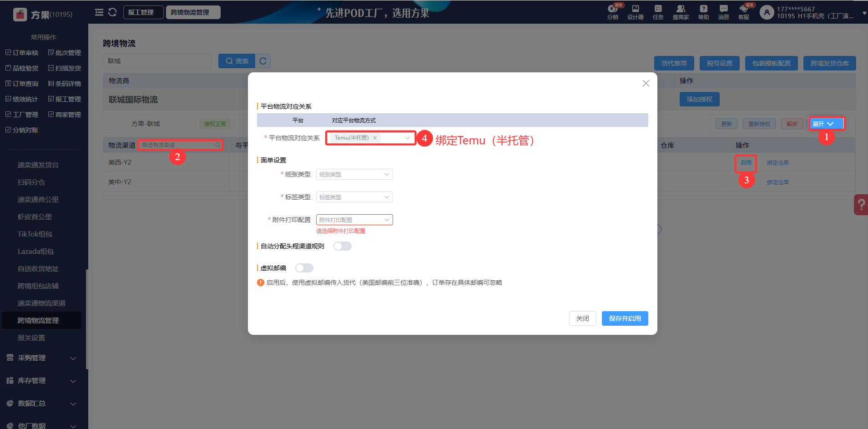
Task: Open 虾皮首公里 in sidebar
Action: tap(35, 217)
